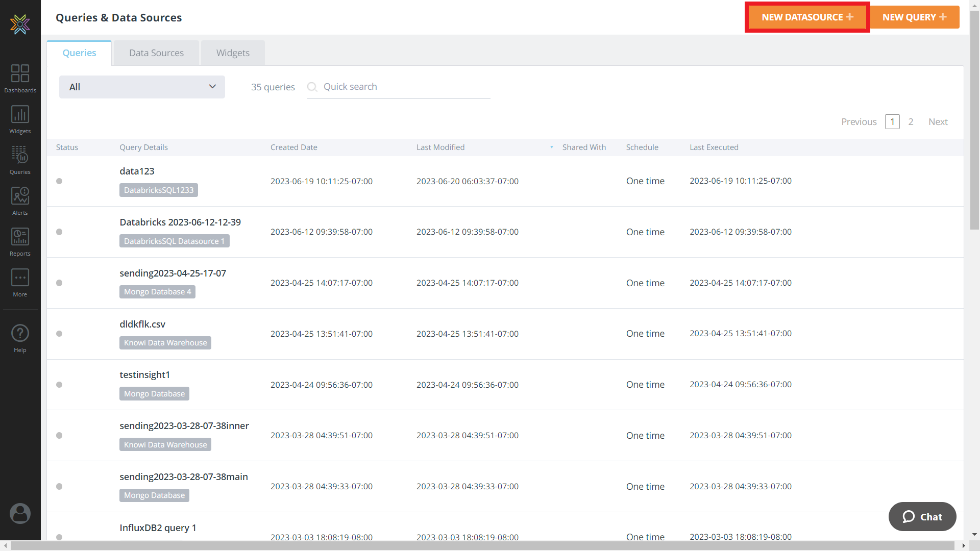This screenshot has height=551, width=980.
Task: Click created date 2023-04-24 09:56:36-07:00
Action: pos(322,385)
